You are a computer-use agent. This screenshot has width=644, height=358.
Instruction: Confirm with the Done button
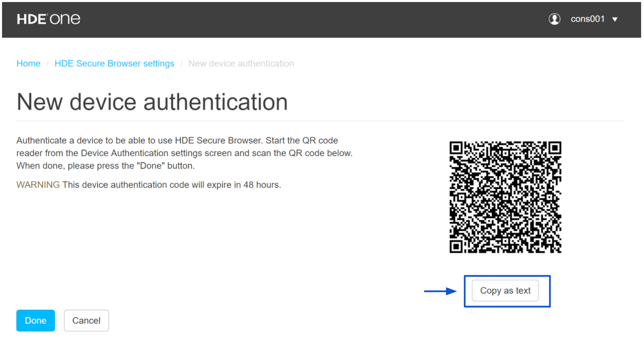click(36, 320)
